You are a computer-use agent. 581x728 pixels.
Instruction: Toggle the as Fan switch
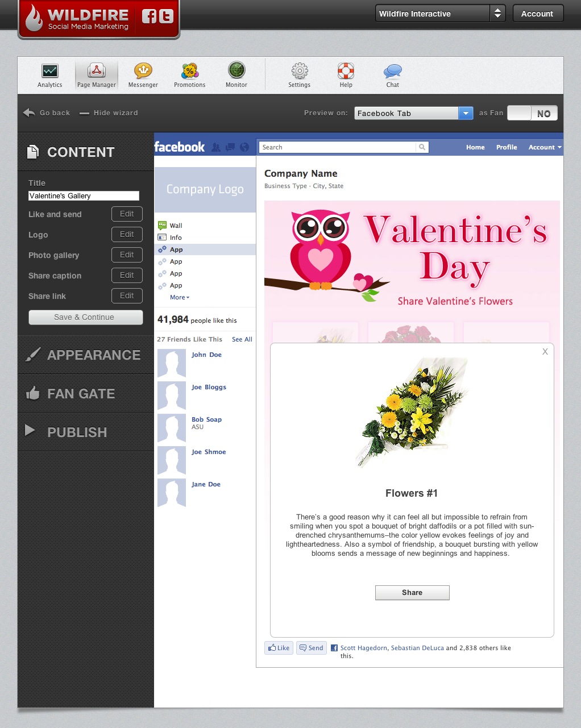point(532,113)
